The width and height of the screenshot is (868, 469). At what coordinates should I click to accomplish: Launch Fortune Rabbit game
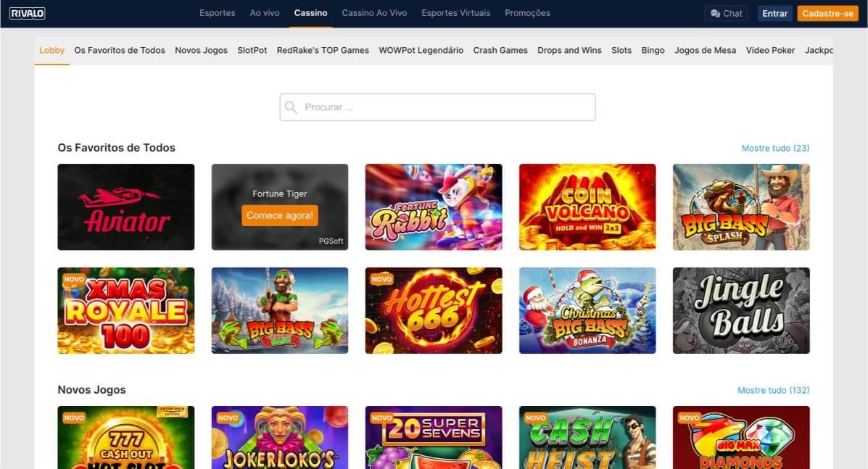[434, 207]
